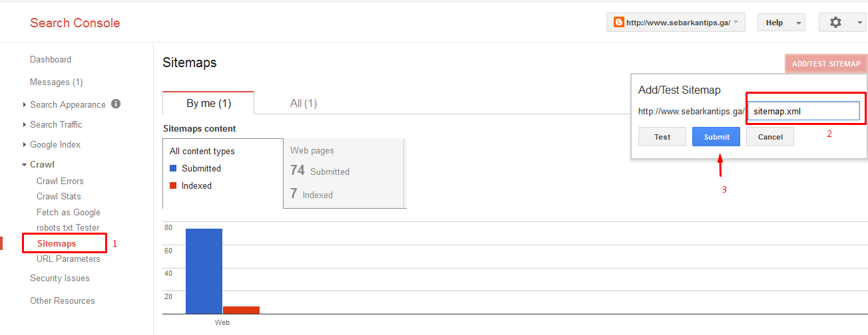The image size is (868, 335).
Task: Click the Submit button
Action: (x=716, y=137)
